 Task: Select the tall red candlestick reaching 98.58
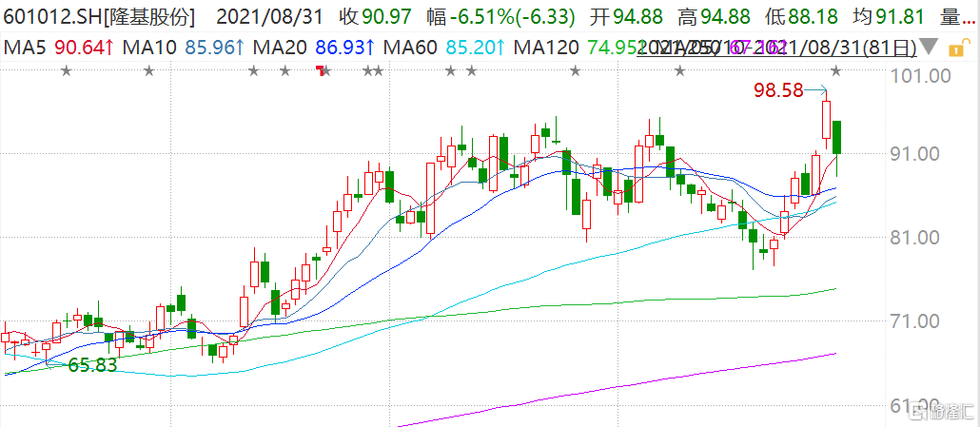(826, 122)
